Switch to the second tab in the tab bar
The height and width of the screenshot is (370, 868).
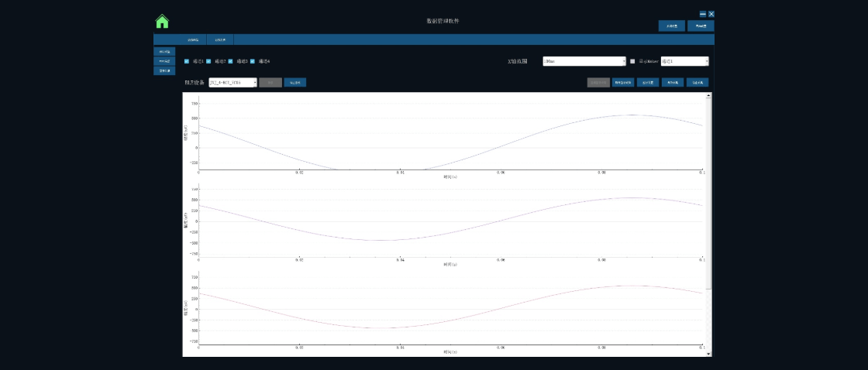pos(220,39)
